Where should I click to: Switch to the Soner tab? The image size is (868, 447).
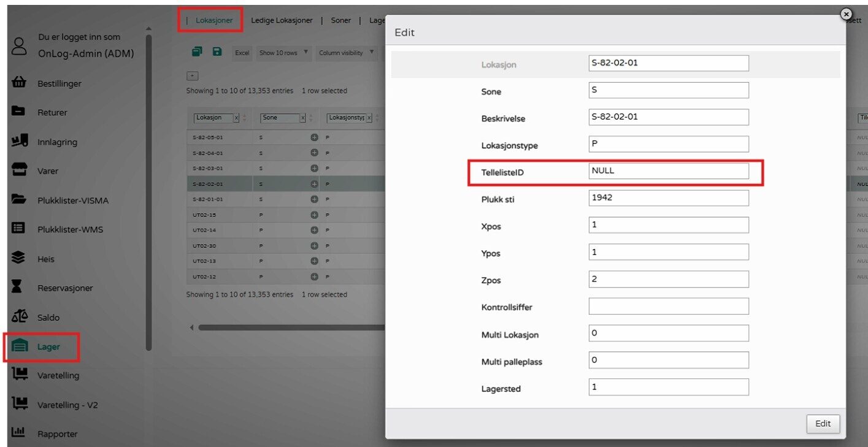[x=341, y=20]
